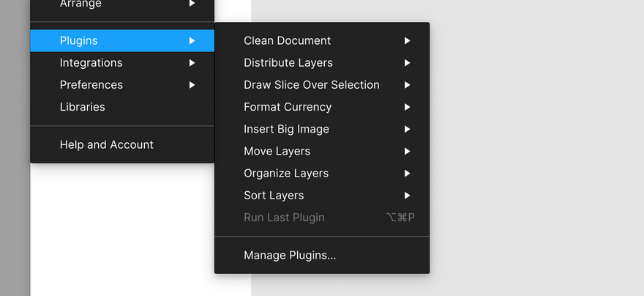Open the Integrations submenu
The image size is (644, 296).
[122, 63]
